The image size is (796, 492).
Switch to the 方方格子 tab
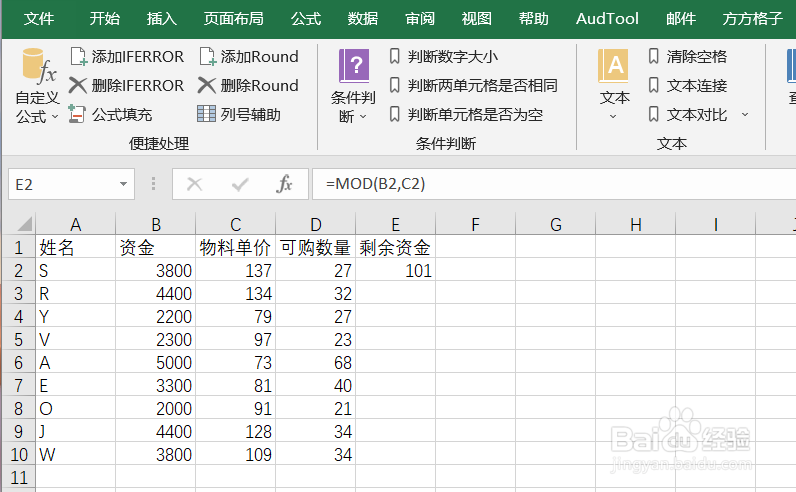click(x=752, y=19)
